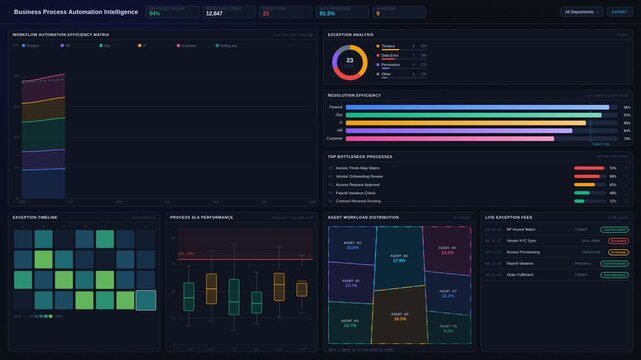Screen dimensions: 641x360
Task: Select the AGENT-08 treemap cell
Action: 448,328
